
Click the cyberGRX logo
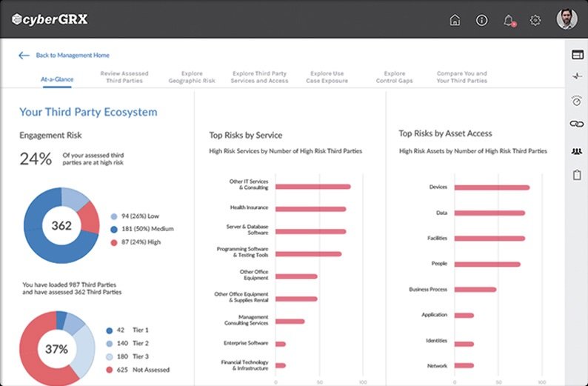[50, 19]
